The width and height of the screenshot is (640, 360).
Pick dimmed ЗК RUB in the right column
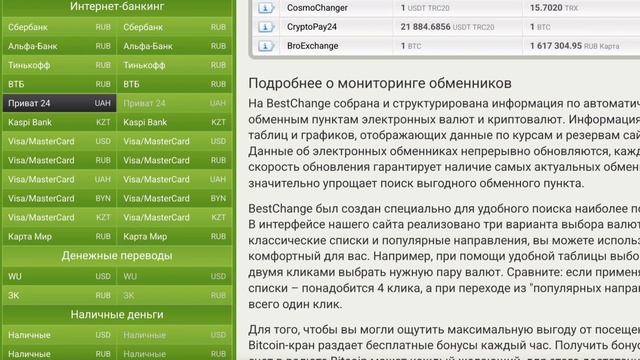(x=174, y=296)
